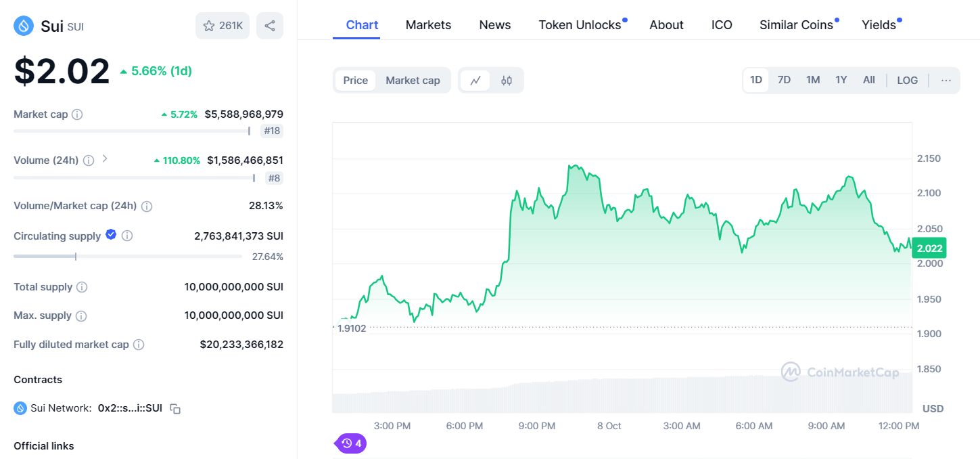Click the Volume/Market cap (24h) info icon
Viewport: 980px width, 459px height.
pyautogui.click(x=147, y=206)
